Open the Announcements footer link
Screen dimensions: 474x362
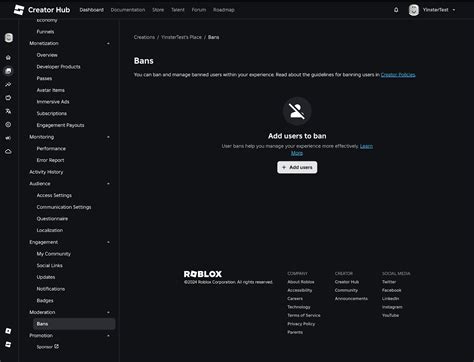click(351, 299)
